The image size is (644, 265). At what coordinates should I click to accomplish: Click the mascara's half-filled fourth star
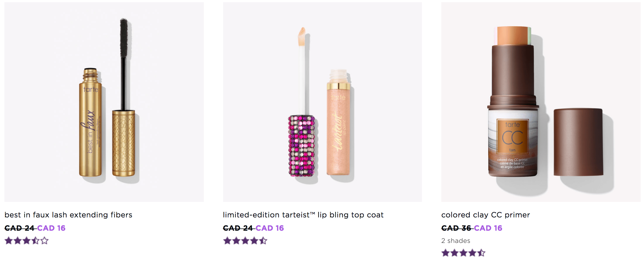click(x=35, y=241)
